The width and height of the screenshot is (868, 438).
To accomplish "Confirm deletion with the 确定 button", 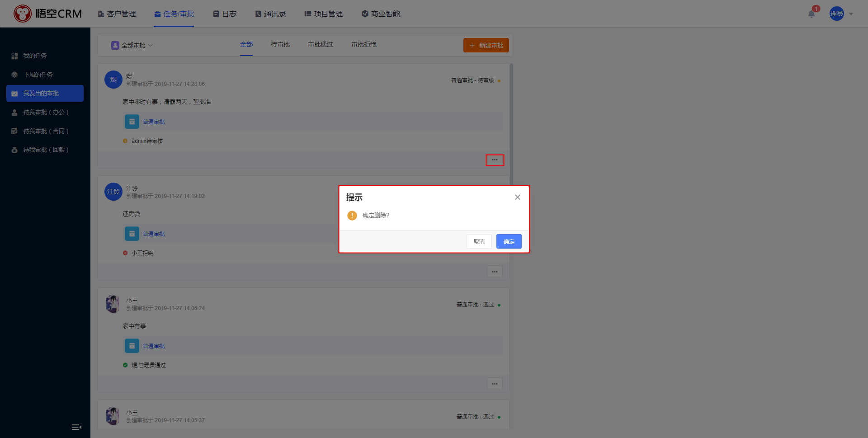I will pos(509,241).
